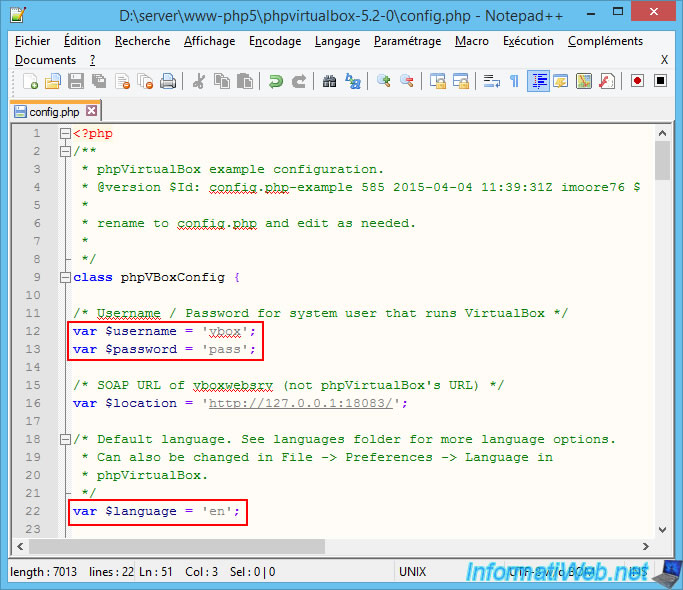
Task: Click the Print icon in the toolbar
Action: coord(169,81)
